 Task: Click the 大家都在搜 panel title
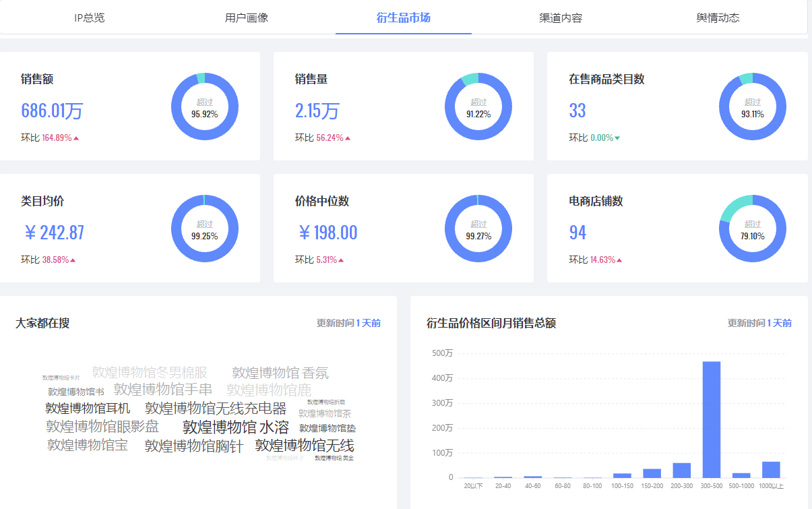click(x=42, y=324)
